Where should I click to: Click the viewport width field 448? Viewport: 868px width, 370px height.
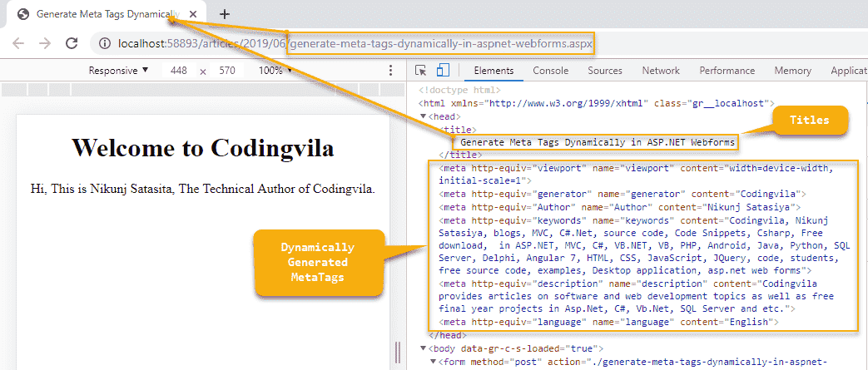[179, 71]
